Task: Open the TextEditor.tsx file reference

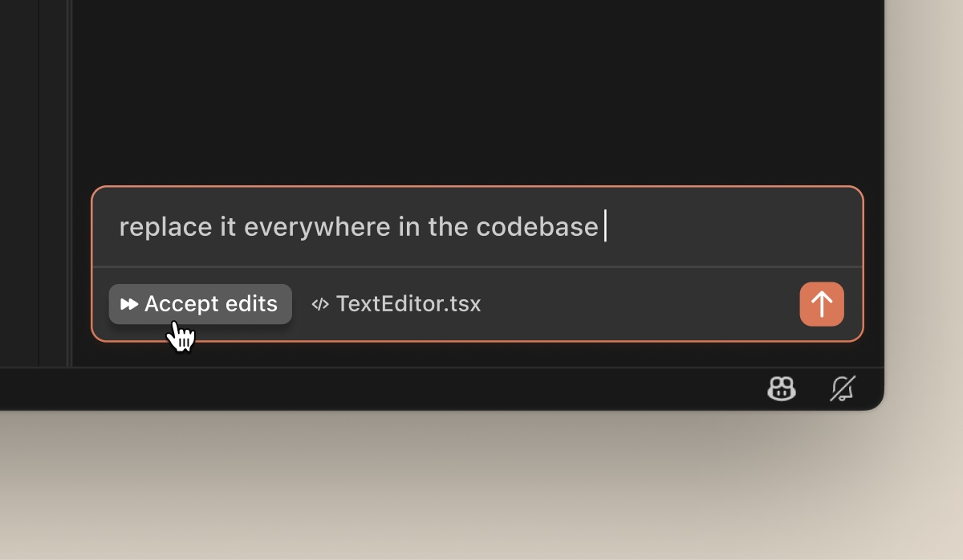Action: point(408,304)
